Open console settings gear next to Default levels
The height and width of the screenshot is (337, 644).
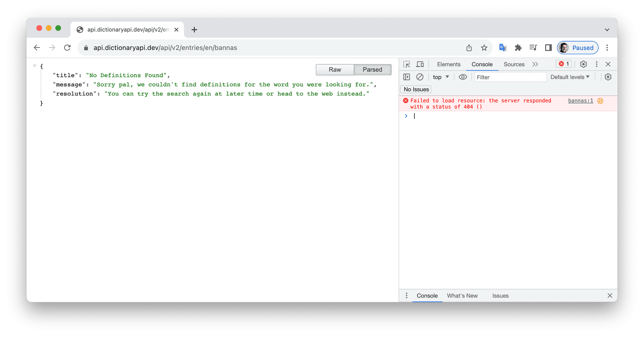coord(608,77)
